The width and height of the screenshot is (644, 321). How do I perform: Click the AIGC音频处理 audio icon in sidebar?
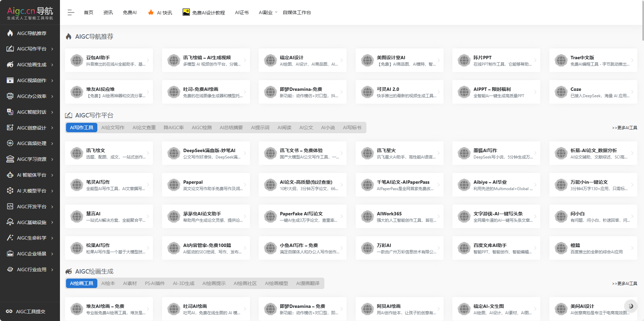[10, 143]
